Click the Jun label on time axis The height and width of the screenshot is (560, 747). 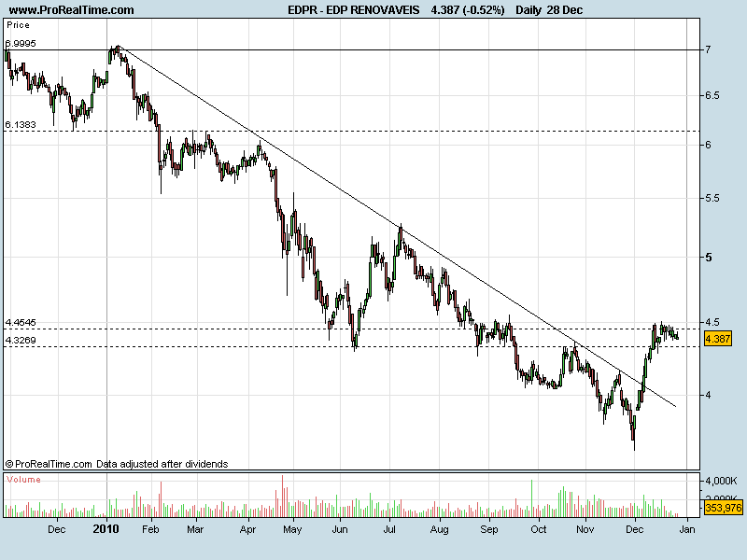point(340,529)
